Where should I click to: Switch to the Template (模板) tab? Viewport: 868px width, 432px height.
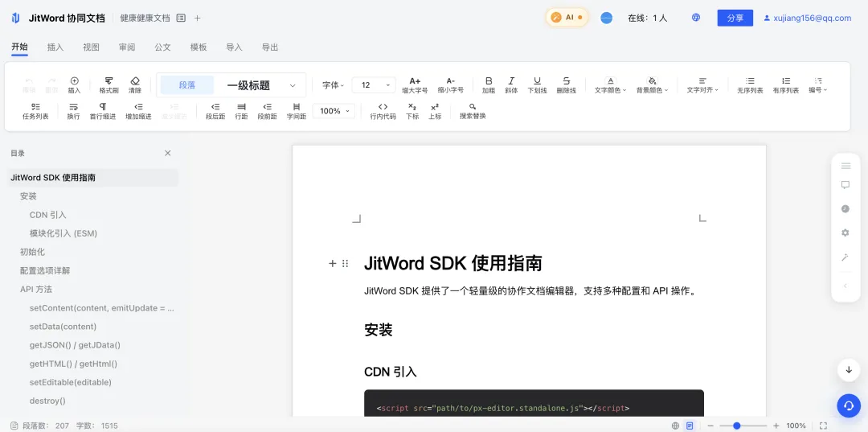(x=199, y=47)
